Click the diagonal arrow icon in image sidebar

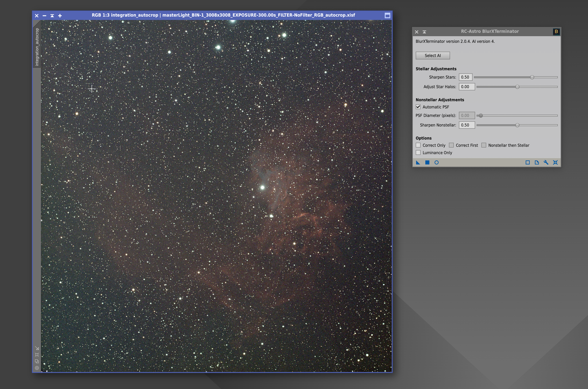click(x=37, y=348)
